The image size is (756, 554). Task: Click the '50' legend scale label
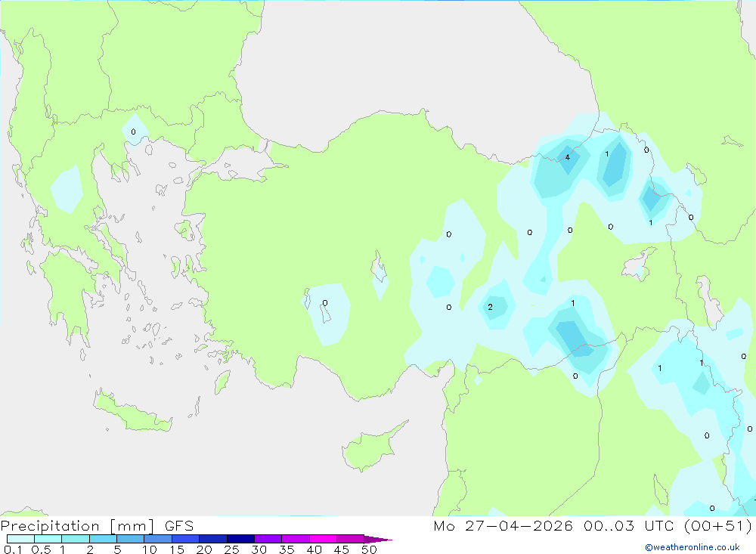(370, 549)
